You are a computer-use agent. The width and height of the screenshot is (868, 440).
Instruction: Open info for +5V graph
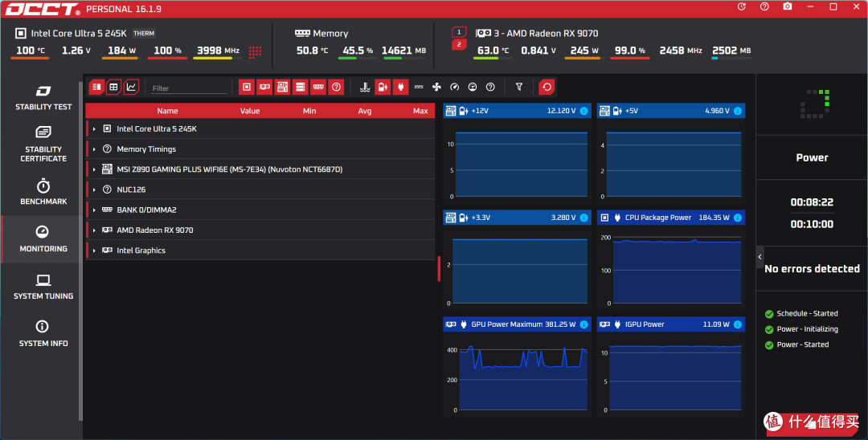737,111
